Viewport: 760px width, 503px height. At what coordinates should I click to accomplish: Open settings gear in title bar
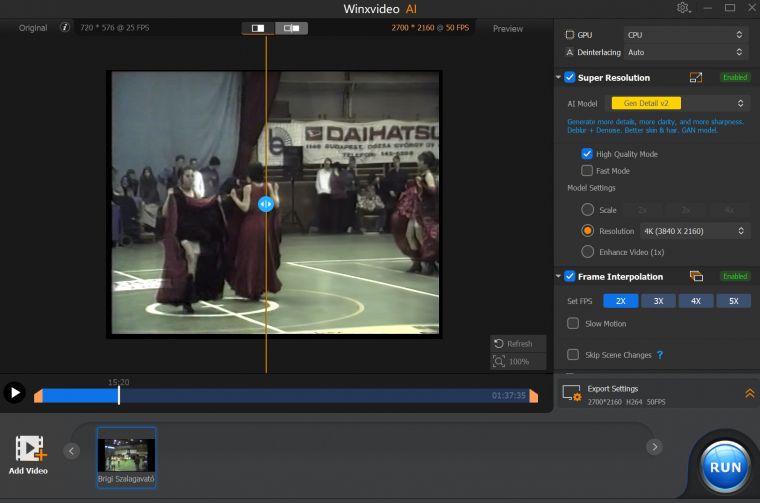click(683, 8)
